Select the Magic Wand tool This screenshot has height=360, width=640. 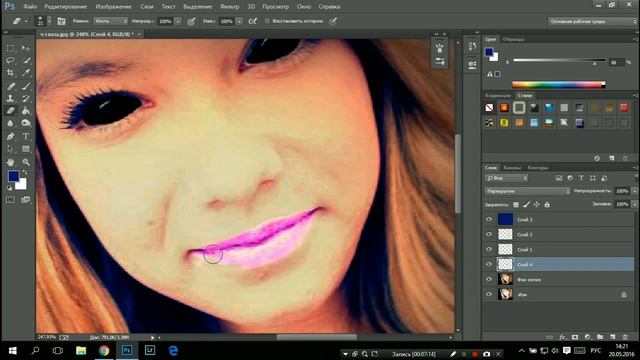(26, 61)
